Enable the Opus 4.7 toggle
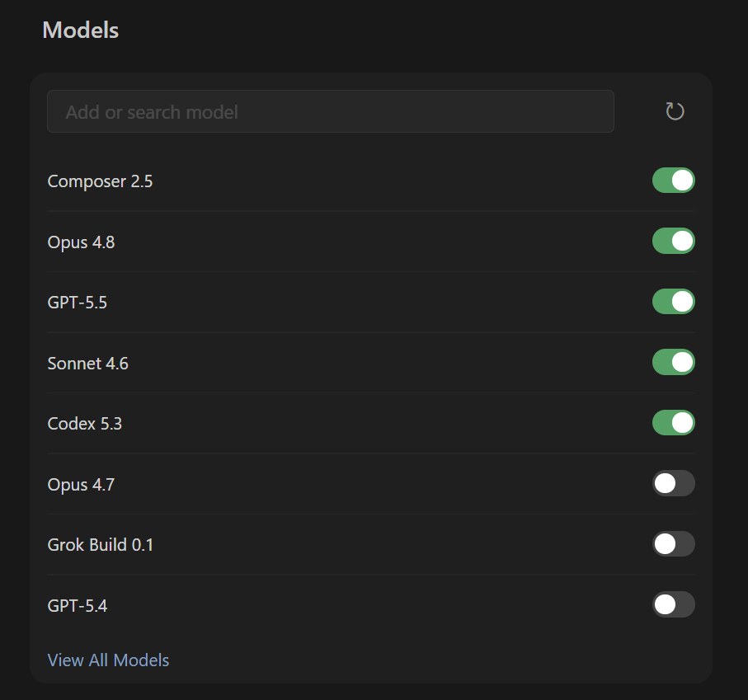This screenshot has height=700, width=748. click(x=673, y=483)
